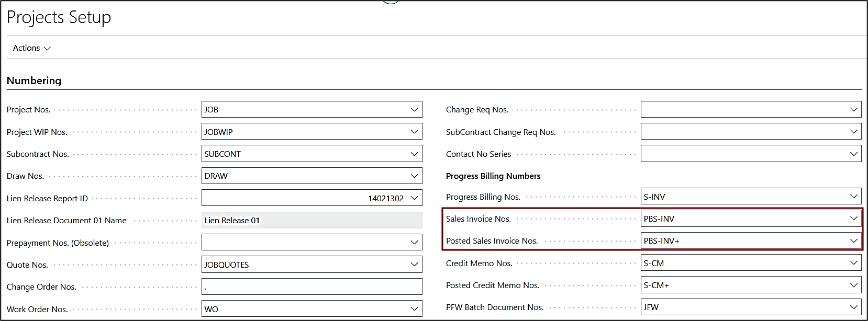
Task: Open Lien Release Report ID dropdown
Action: [414, 198]
